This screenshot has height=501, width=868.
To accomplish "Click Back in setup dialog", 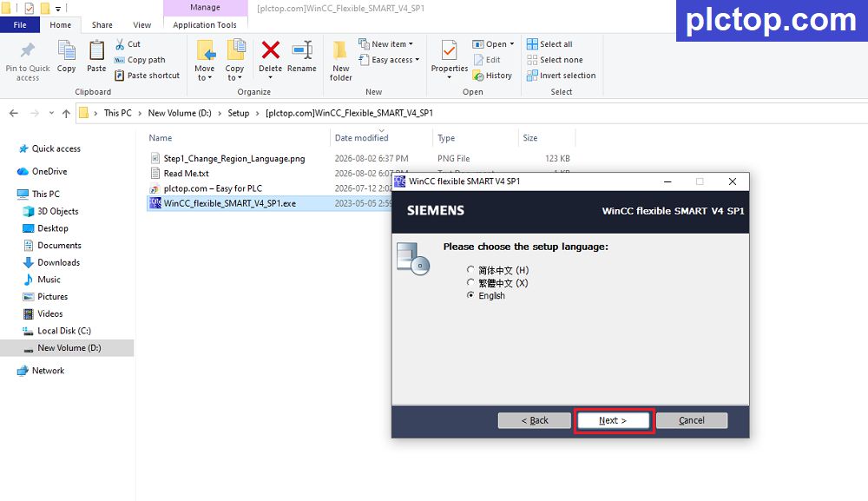I will pos(534,420).
